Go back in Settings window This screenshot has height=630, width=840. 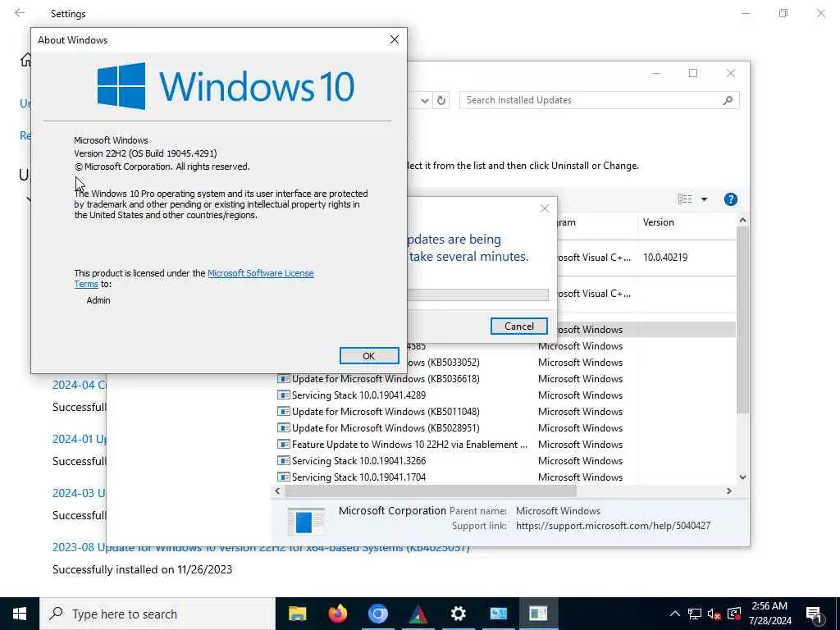[20, 13]
